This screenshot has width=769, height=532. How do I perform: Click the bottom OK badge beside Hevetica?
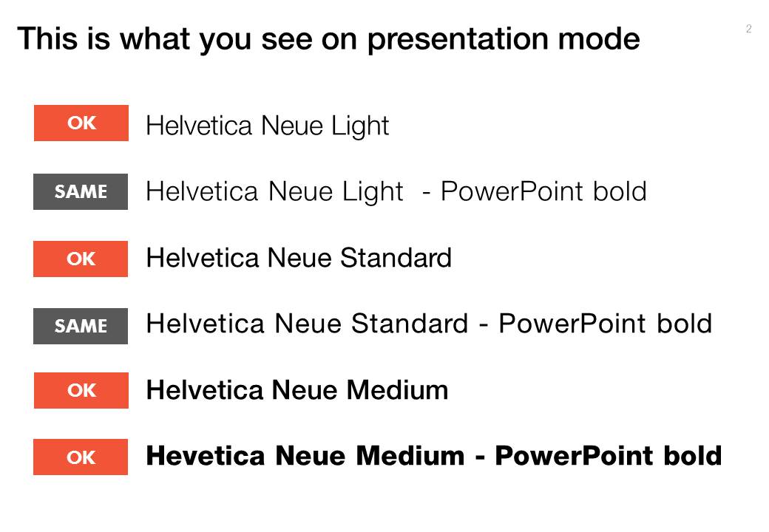[x=81, y=457]
